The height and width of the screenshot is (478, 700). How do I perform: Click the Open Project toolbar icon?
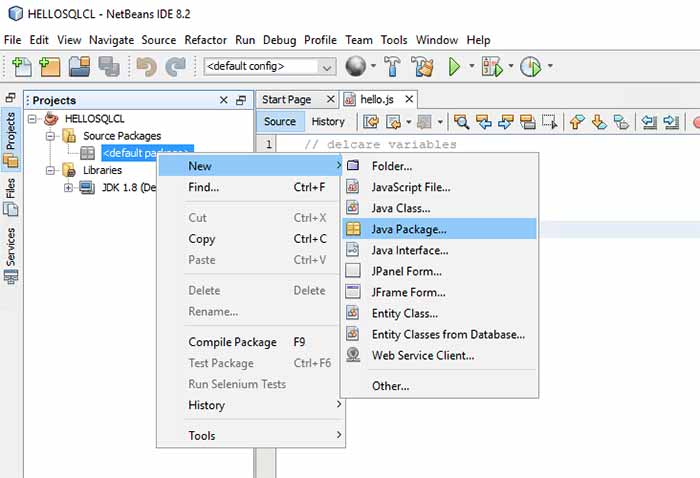pos(79,67)
